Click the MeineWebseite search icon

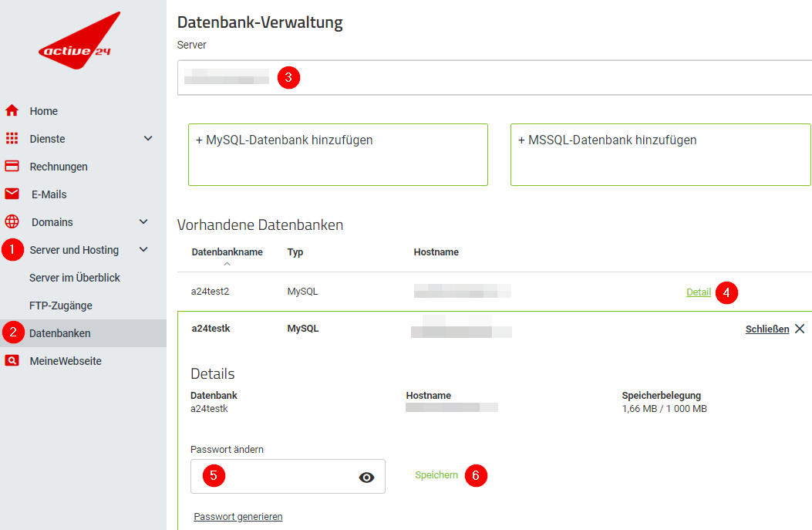pos(12,361)
